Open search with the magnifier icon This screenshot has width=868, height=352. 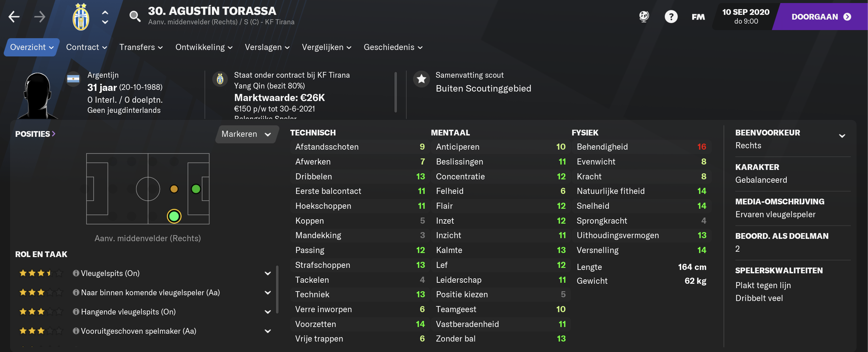click(135, 16)
